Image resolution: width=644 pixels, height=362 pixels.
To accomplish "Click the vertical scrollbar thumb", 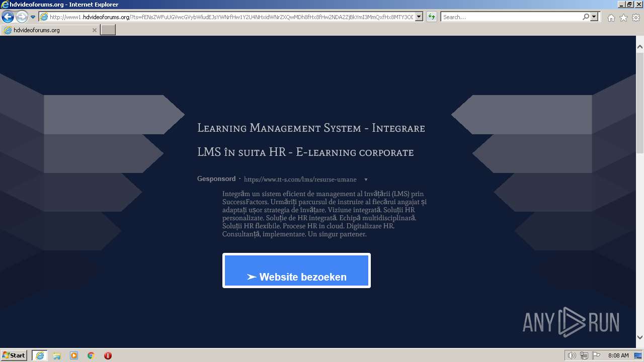I will (640, 102).
